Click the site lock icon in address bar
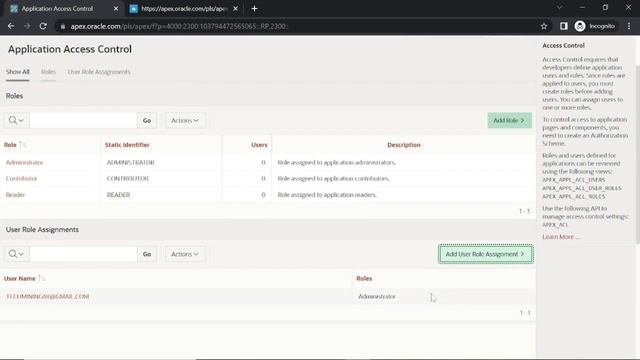This screenshot has width=640, height=360. point(62,26)
